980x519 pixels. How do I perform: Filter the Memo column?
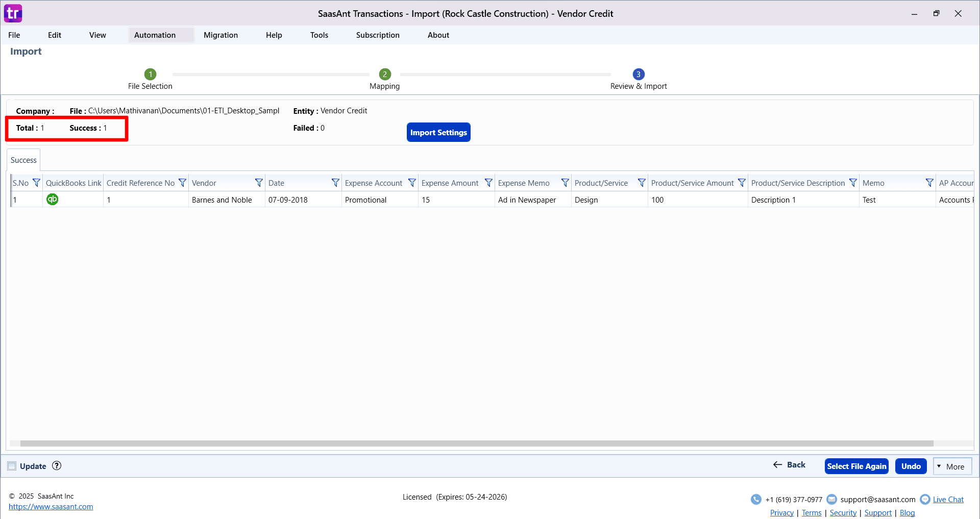pos(929,183)
